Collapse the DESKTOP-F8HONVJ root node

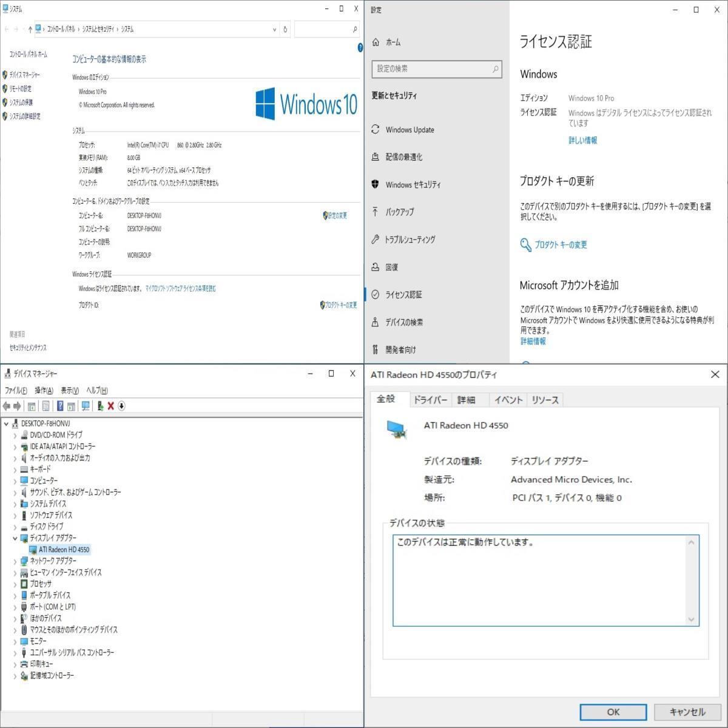click(6, 423)
